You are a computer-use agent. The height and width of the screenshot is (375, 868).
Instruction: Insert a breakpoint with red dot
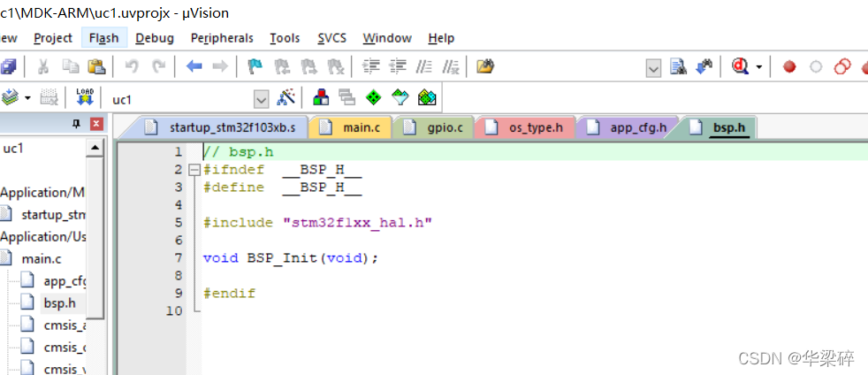click(789, 67)
